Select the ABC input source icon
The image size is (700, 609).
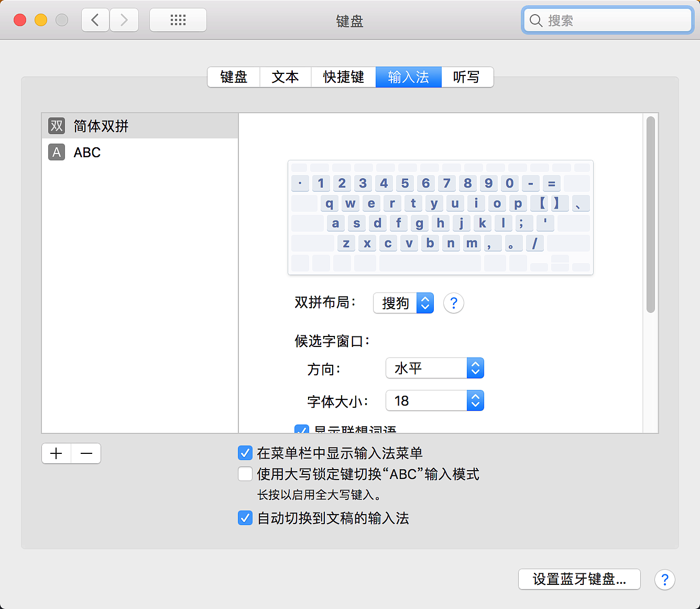coord(57,153)
